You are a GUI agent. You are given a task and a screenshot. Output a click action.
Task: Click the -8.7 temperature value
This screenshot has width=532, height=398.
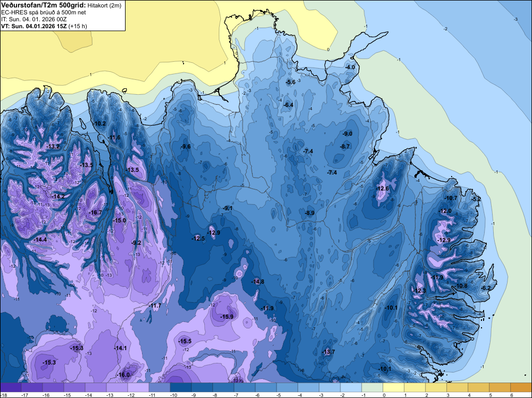(345, 146)
